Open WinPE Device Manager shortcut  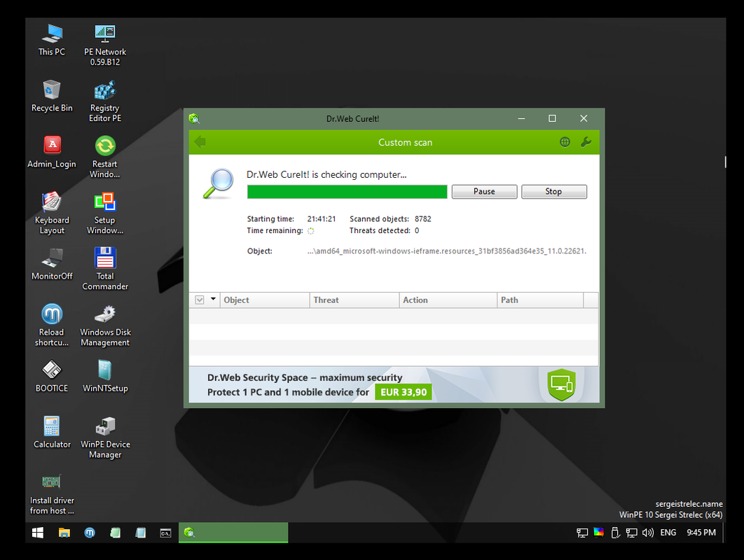105,437
